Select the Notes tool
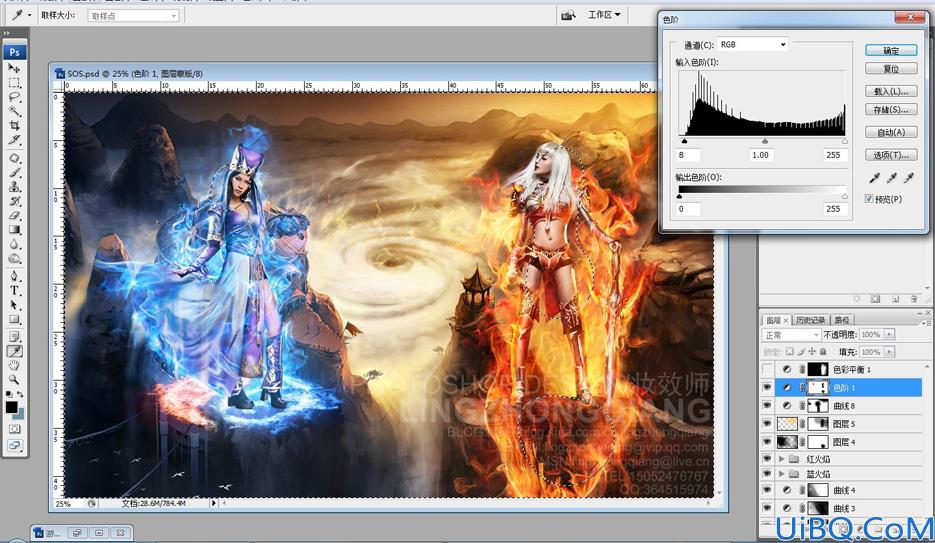This screenshot has height=543, width=935. pyautogui.click(x=14, y=337)
